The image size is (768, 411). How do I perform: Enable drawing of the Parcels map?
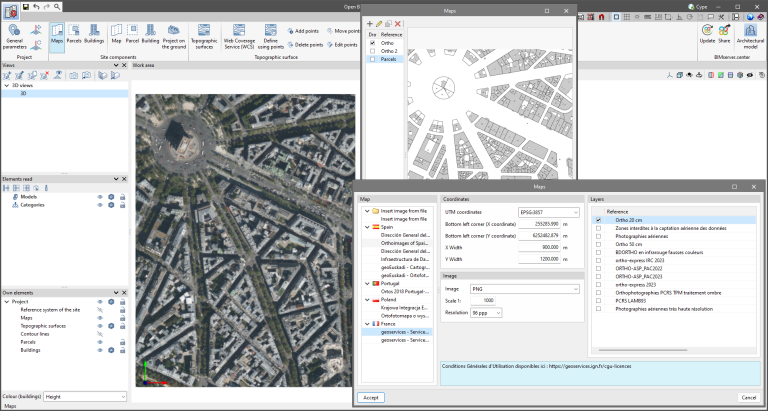point(372,59)
